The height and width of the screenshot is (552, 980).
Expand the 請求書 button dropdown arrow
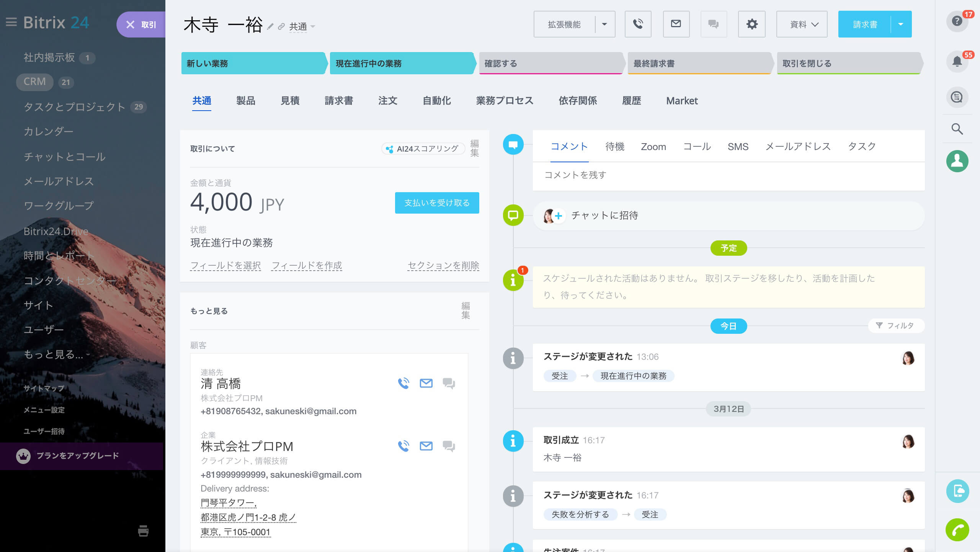click(901, 24)
